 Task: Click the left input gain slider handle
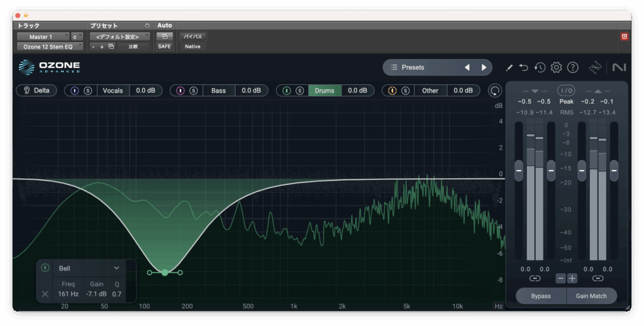coord(519,170)
